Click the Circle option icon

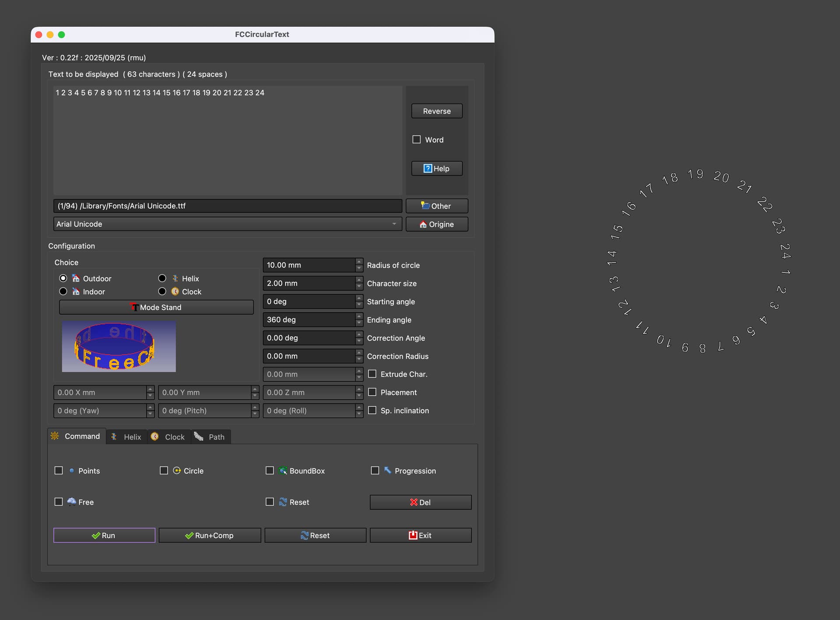point(177,470)
